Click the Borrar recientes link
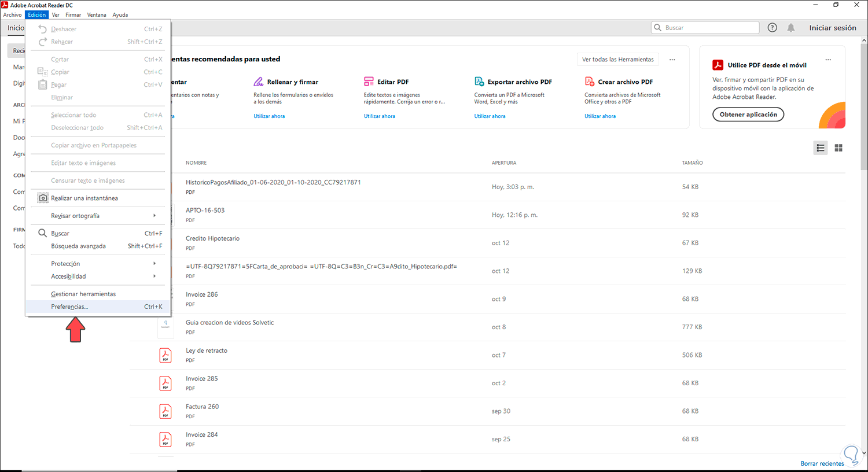Image resolution: width=868 pixels, height=472 pixels. pos(822,463)
